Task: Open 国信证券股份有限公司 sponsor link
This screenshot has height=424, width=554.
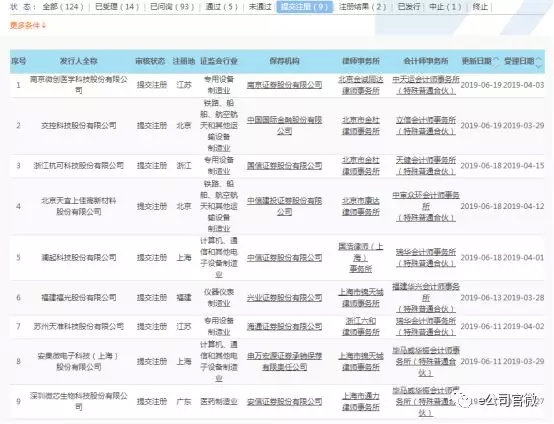Action: click(284, 165)
